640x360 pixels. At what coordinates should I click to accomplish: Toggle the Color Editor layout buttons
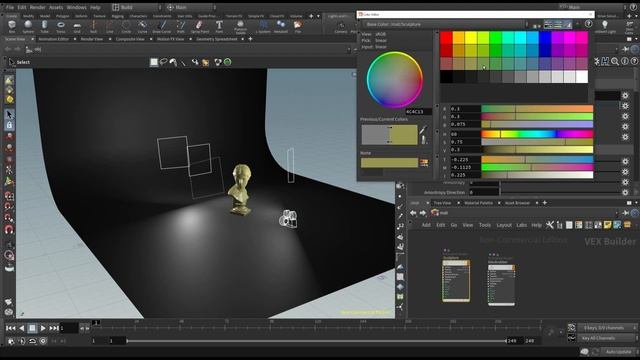tap(558, 24)
